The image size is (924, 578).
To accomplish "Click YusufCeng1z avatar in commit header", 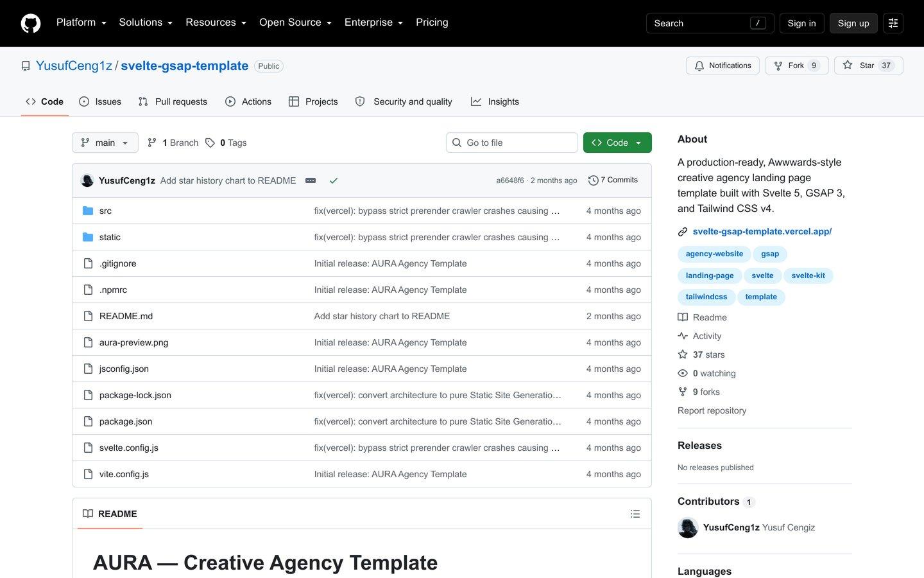I will [87, 180].
